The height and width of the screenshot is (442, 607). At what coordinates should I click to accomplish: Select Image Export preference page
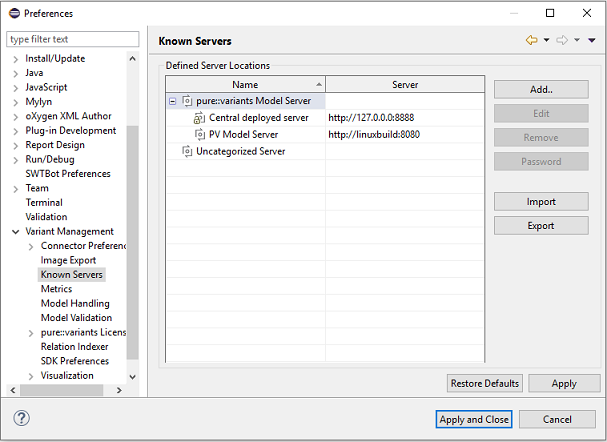coord(68,260)
